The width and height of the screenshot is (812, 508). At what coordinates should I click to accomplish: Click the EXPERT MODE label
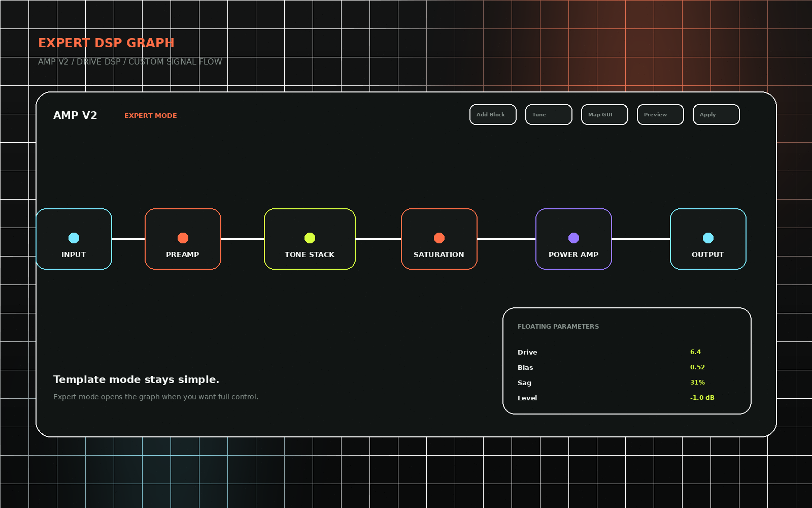tap(151, 115)
